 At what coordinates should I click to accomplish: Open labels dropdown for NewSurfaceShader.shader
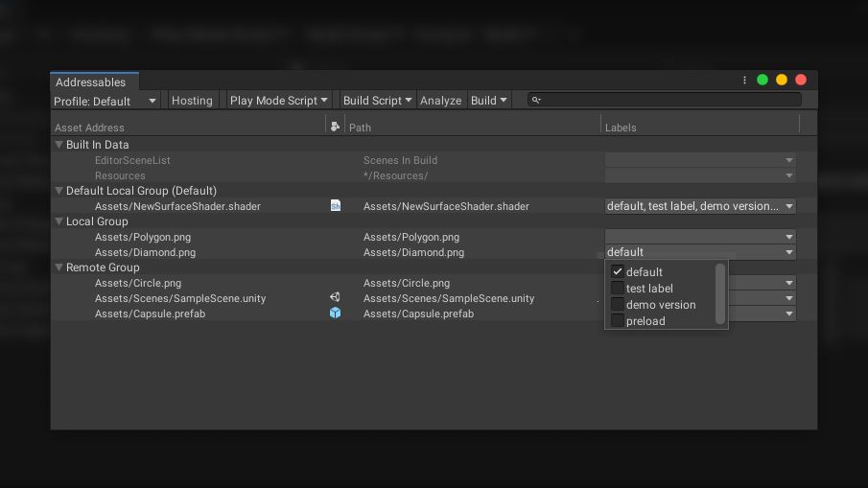pos(700,206)
